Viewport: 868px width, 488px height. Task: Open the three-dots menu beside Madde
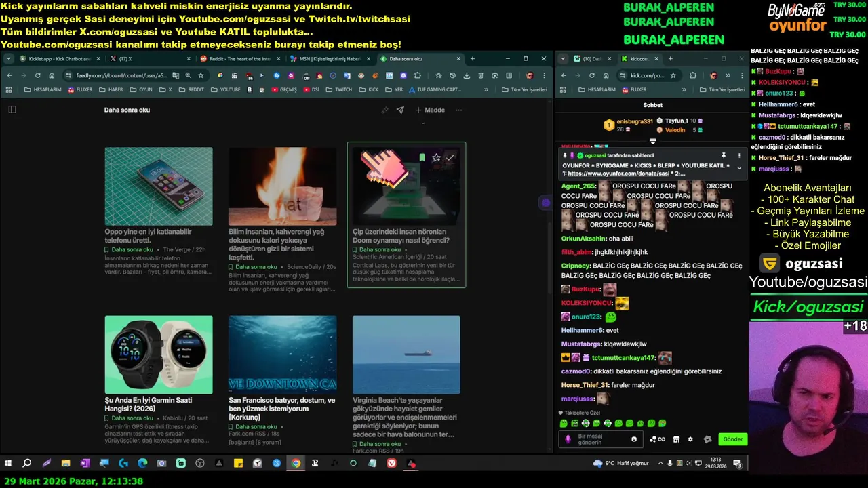coord(459,110)
